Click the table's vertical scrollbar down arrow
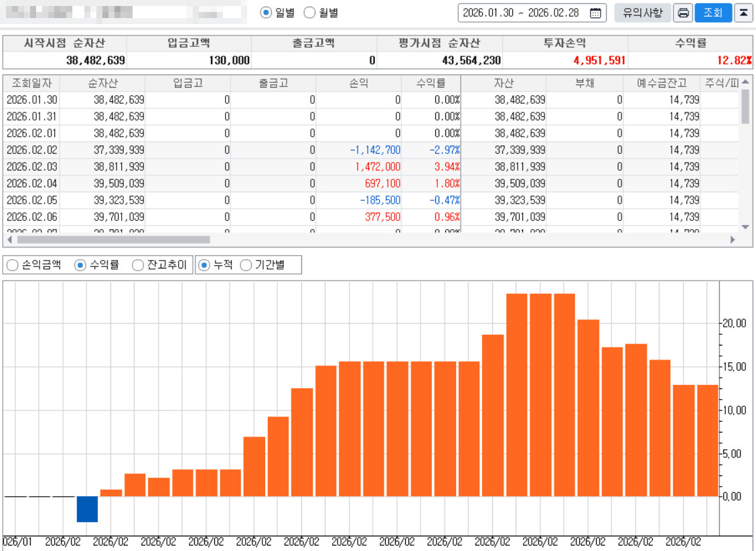Screen dimensions: 756x551 point(745,228)
